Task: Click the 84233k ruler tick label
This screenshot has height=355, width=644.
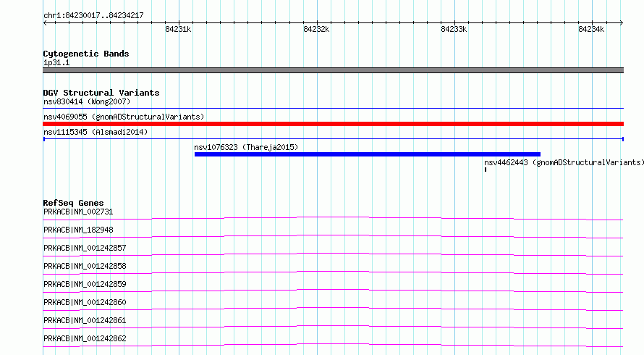Action: (x=454, y=29)
